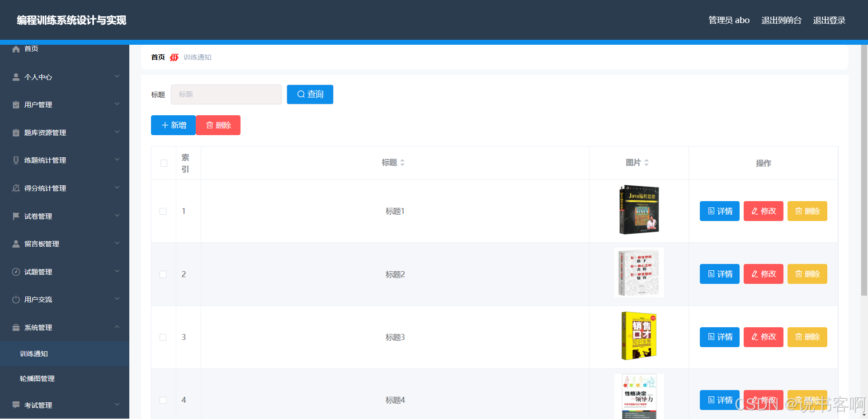The width and height of the screenshot is (868, 419).
Task: Sort by 标题 column arrows
Action: (402, 163)
